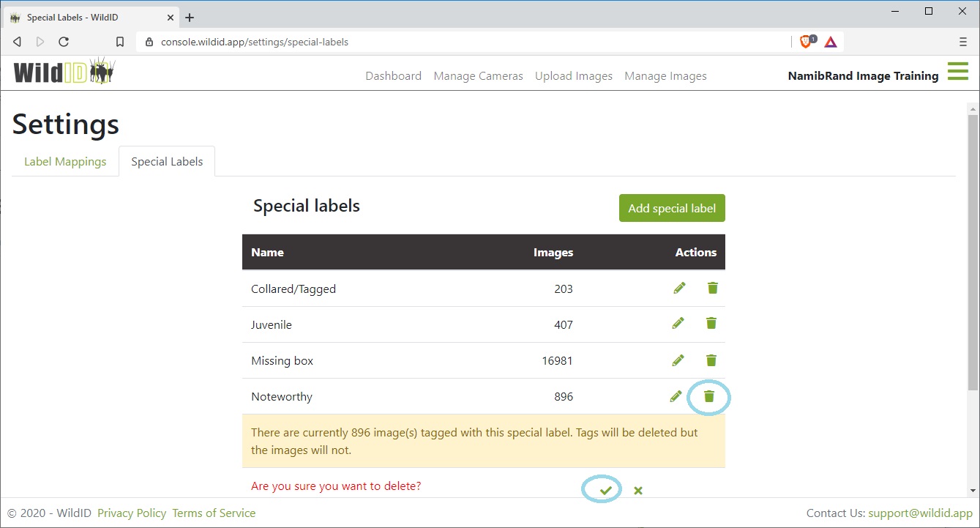
Task: Reload the page
Action: click(x=64, y=42)
